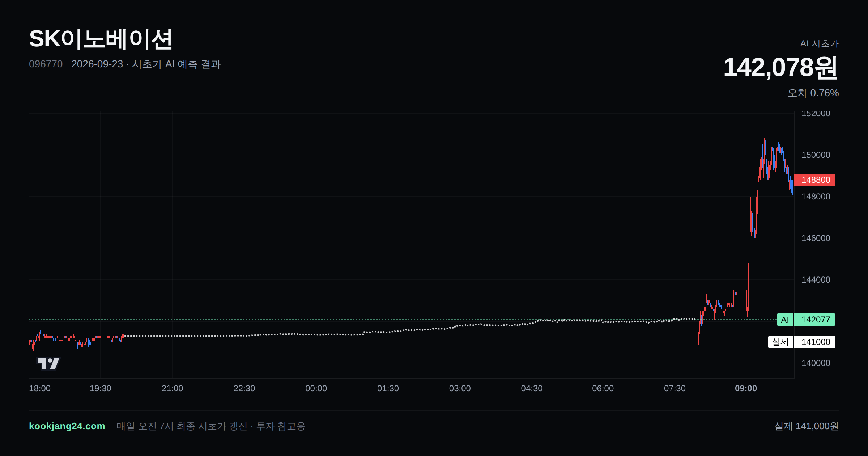
Task: Click the 06:00 time axis label
Action: (603, 388)
